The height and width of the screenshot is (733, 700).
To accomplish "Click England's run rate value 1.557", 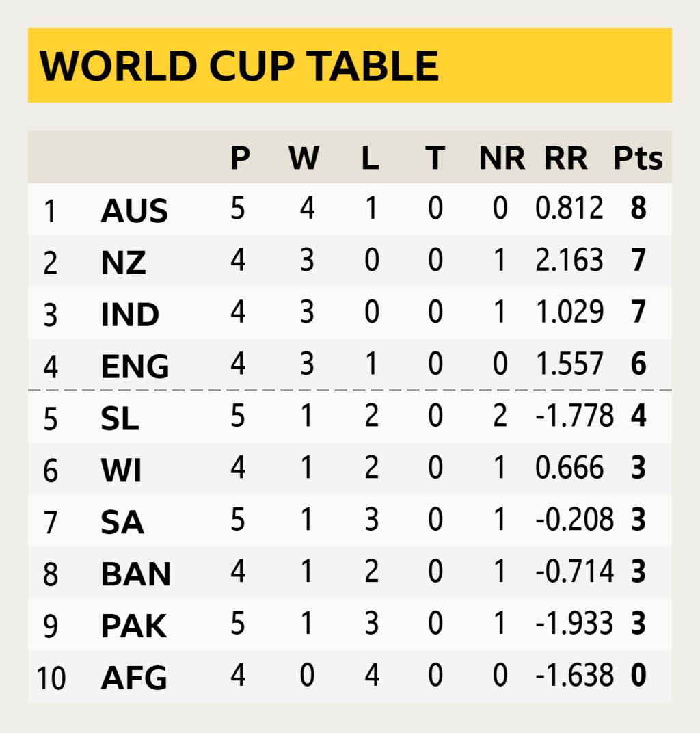I will 569,365.
